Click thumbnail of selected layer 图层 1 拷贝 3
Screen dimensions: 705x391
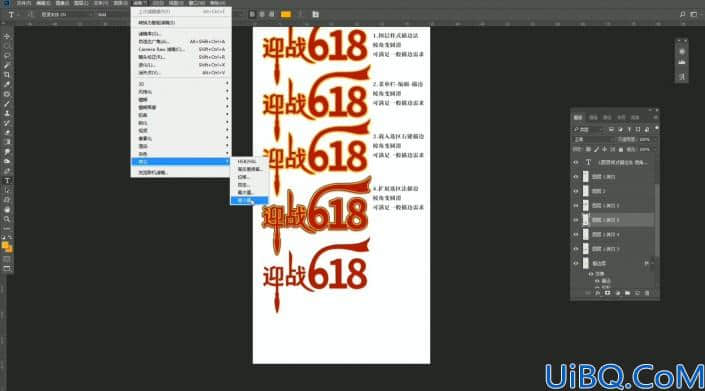pyautogui.click(x=585, y=220)
